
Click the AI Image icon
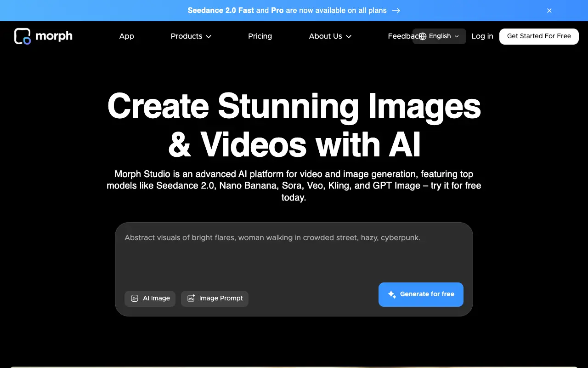(x=135, y=299)
